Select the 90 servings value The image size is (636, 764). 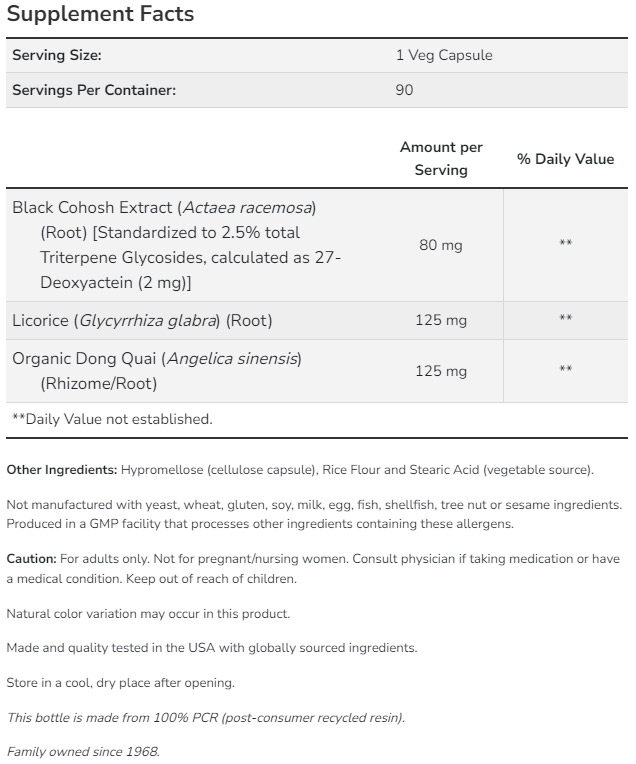[x=405, y=90]
